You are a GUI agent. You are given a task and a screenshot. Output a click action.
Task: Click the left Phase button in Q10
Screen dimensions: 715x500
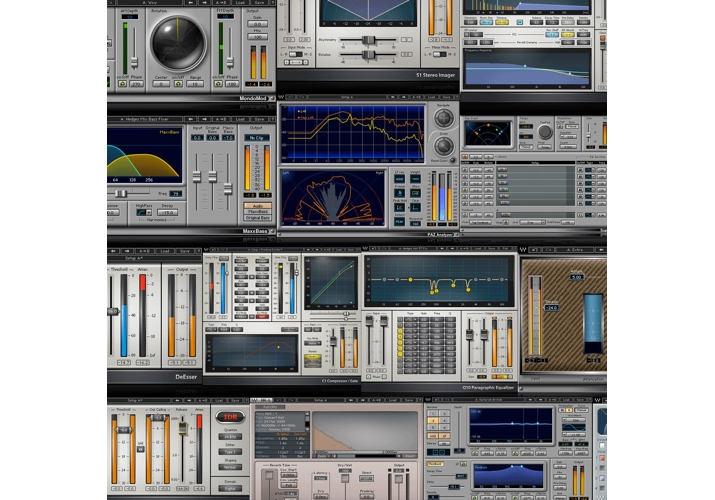point(369,377)
